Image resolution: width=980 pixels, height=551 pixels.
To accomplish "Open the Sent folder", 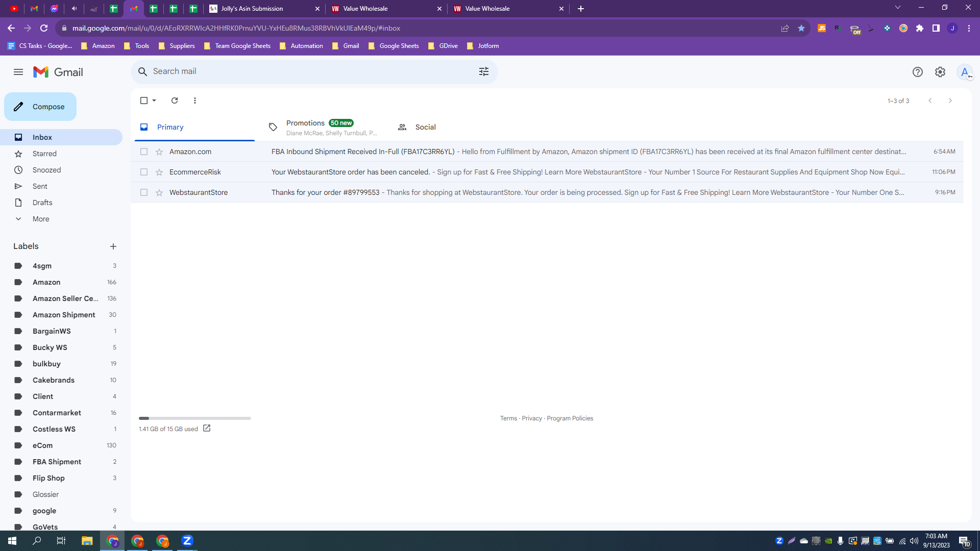I will click(61, 186).
